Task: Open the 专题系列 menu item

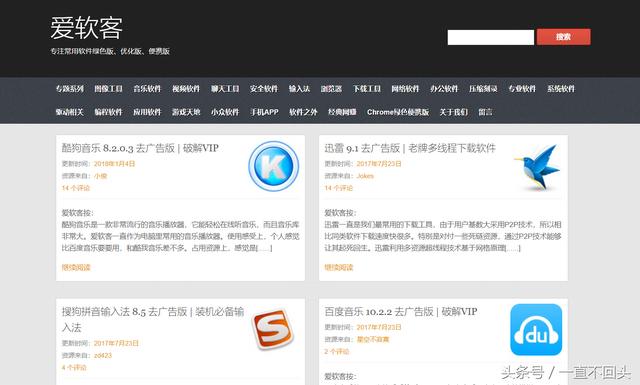Action: pos(70,89)
